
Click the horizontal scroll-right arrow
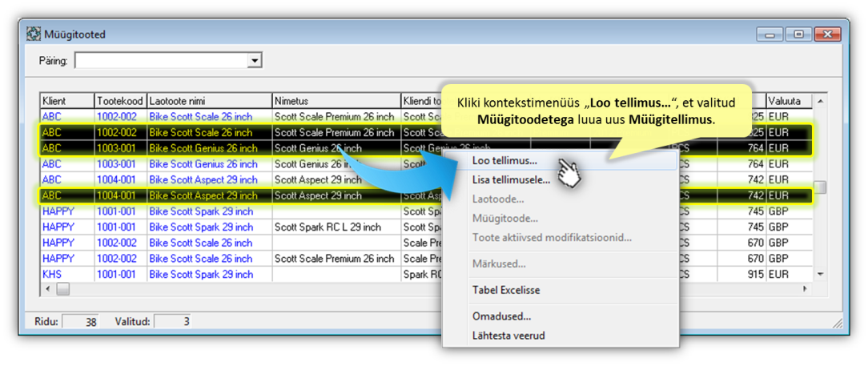tap(806, 288)
